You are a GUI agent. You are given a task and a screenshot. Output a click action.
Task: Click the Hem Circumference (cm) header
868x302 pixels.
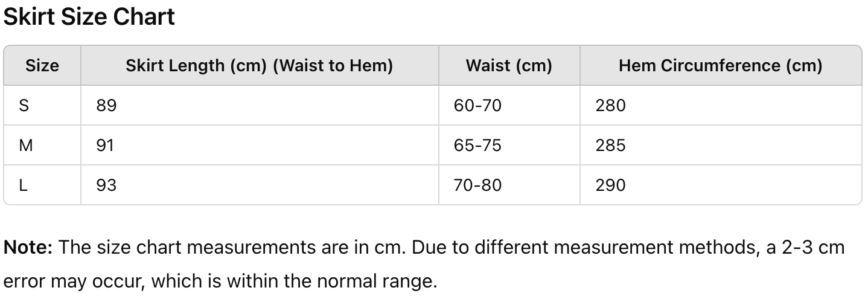(x=721, y=65)
